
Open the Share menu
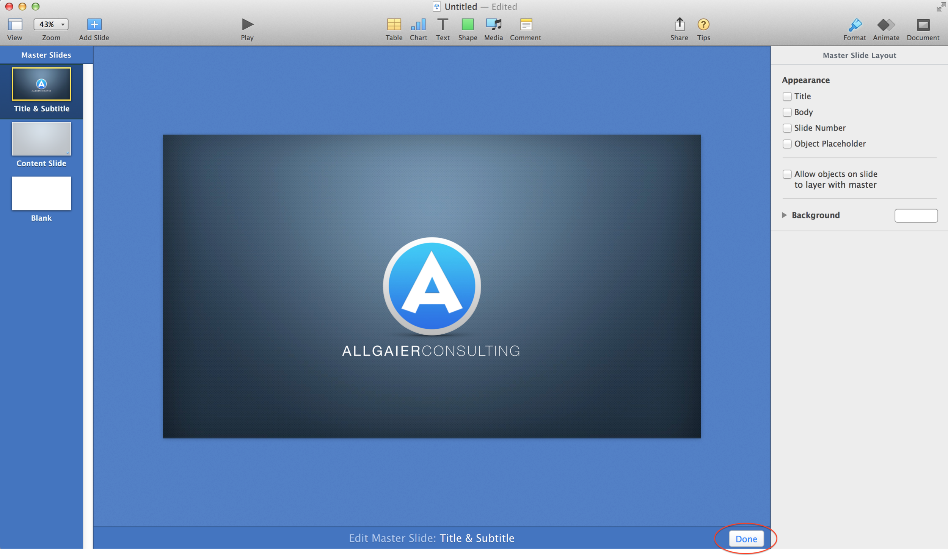(679, 24)
